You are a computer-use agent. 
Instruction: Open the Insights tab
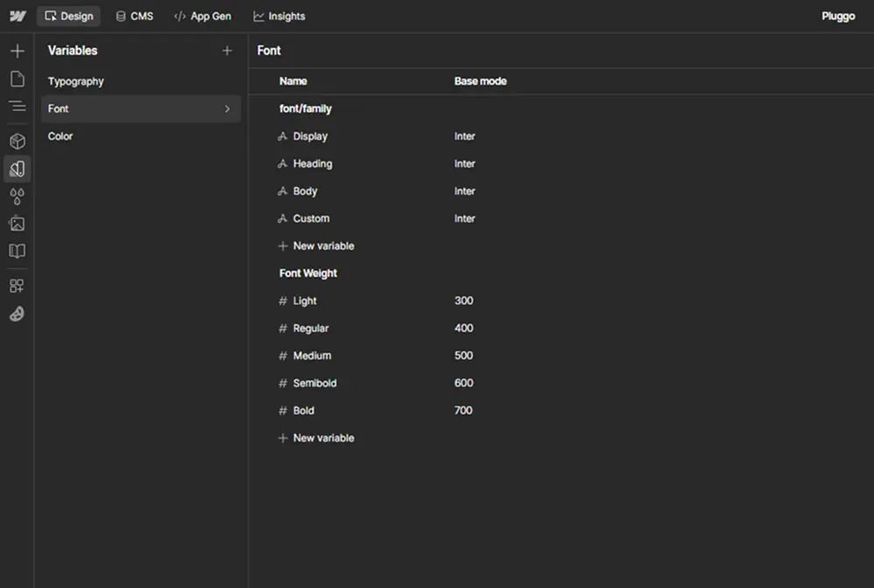pyautogui.click(x=279, y=16)
